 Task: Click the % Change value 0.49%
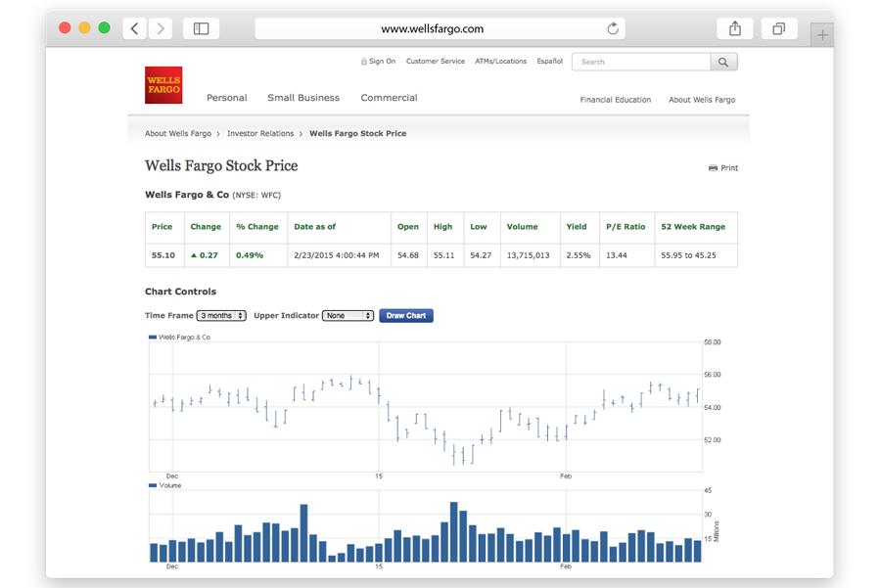250,255
